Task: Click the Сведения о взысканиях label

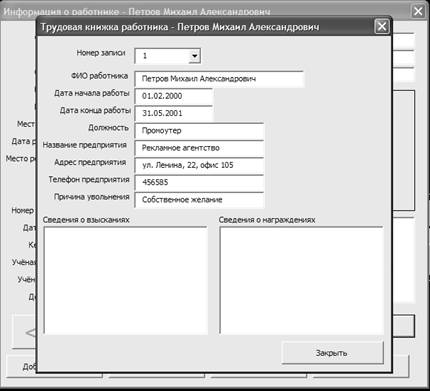Action: 86,220
